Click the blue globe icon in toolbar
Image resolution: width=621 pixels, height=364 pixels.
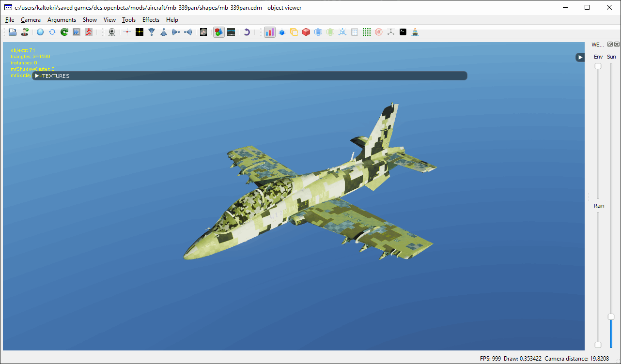(40, 32)
